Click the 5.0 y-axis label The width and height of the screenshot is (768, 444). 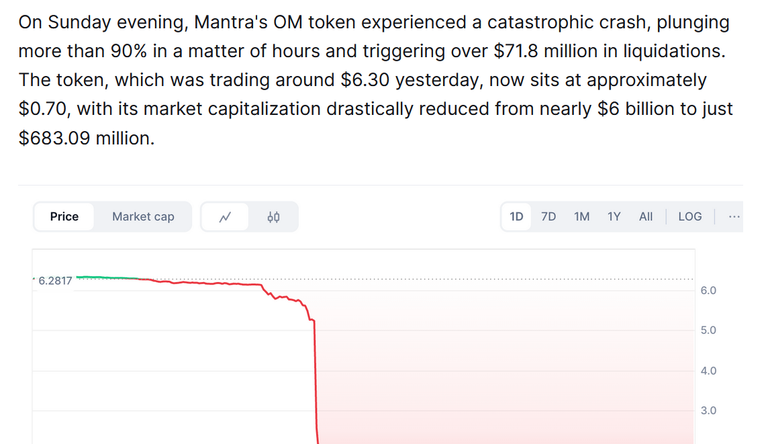tap(708, 330)
